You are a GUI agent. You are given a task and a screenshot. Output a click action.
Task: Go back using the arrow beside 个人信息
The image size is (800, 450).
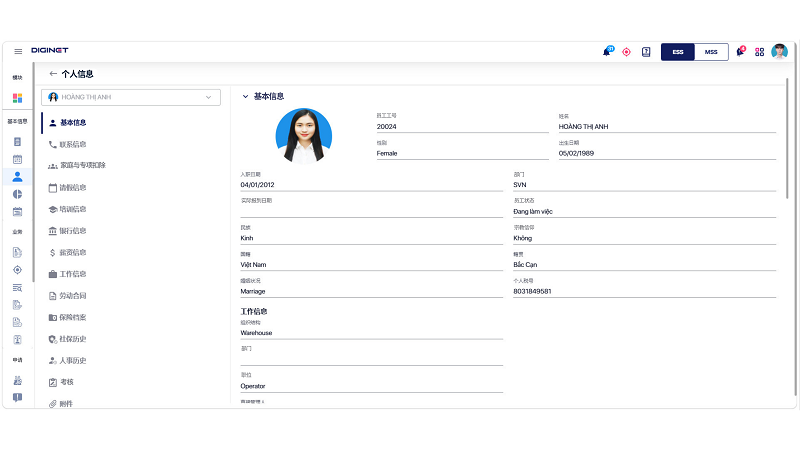click(x=53, y=74)
